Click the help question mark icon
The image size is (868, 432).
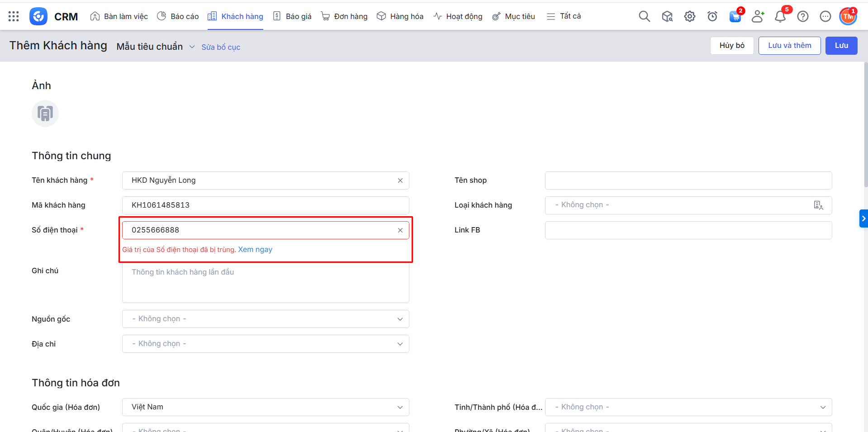(802, 17)
